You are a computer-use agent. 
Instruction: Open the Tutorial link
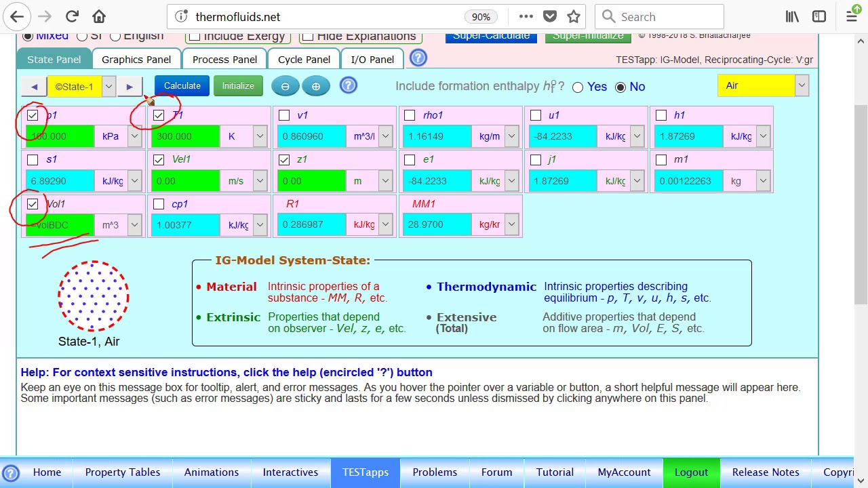[x=555, y=472]
